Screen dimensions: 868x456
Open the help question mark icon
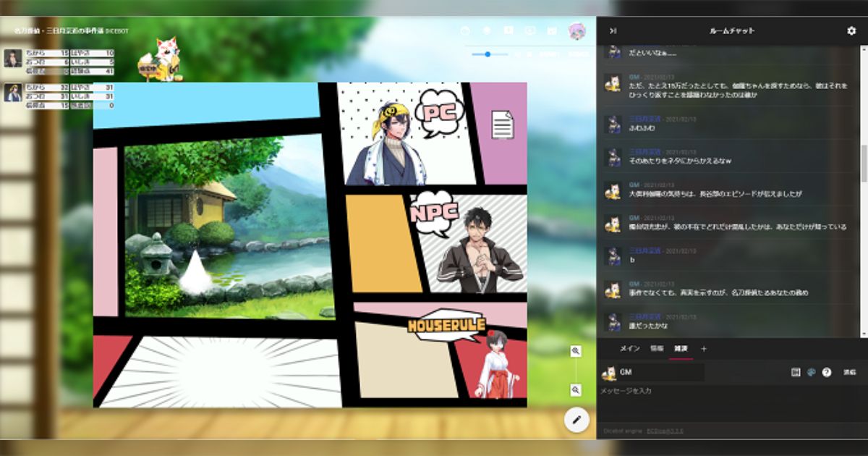pos(827,372)
